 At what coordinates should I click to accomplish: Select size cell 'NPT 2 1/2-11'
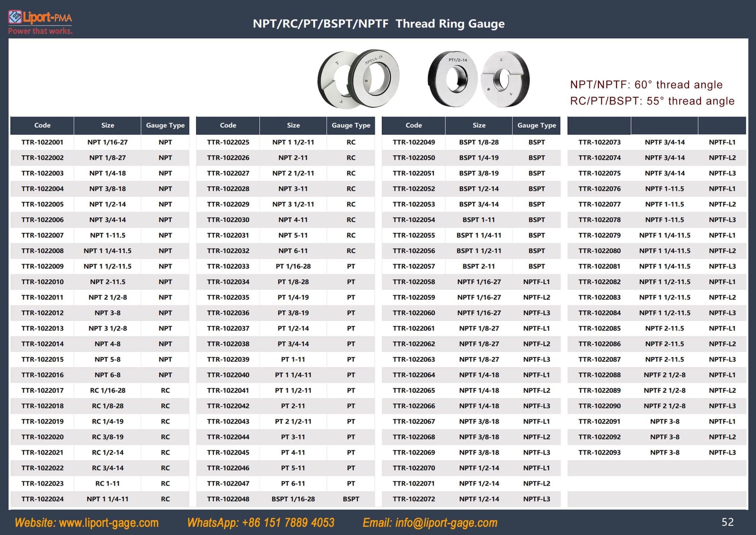tap(293, 173)
